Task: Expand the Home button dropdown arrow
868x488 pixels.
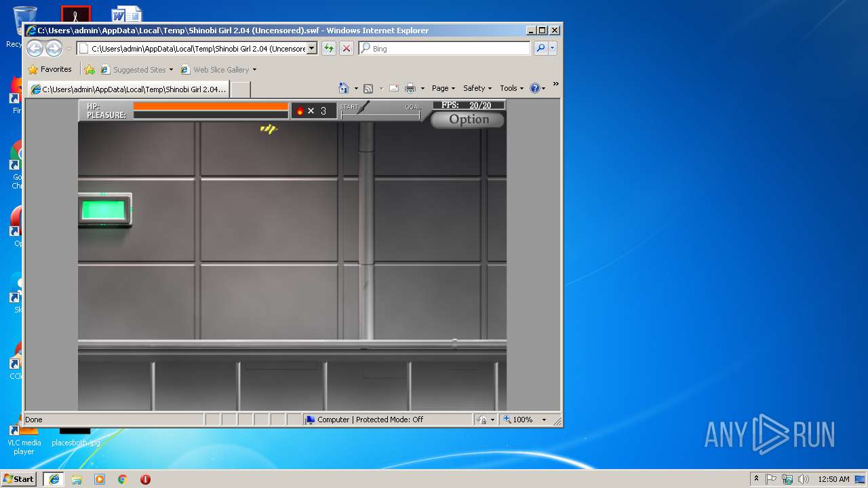Action: (356, 88)
